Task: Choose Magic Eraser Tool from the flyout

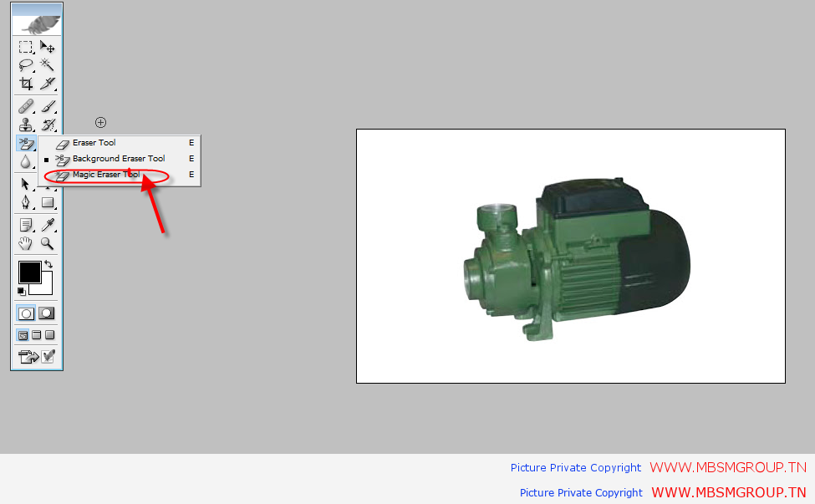Action: (x=120, y=175)
